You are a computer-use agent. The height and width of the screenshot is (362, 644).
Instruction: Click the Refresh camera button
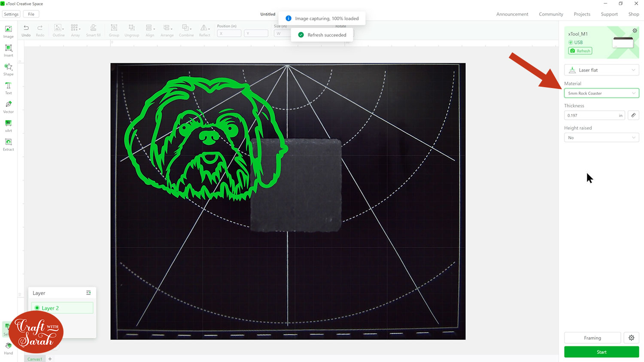[580, 51]
